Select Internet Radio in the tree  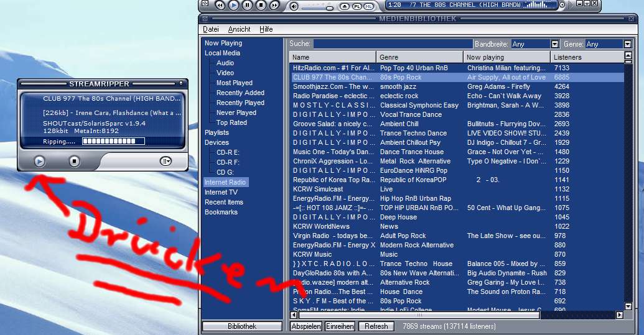[225, 182]
